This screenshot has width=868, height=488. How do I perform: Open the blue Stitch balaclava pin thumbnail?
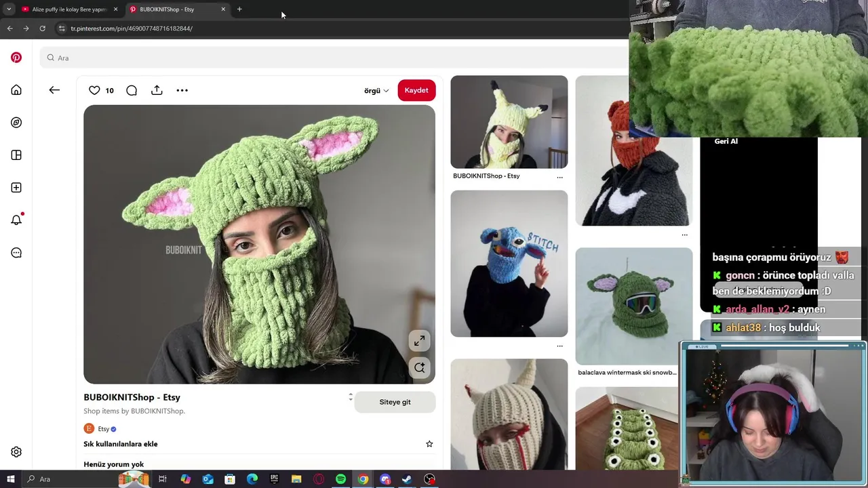509,264
